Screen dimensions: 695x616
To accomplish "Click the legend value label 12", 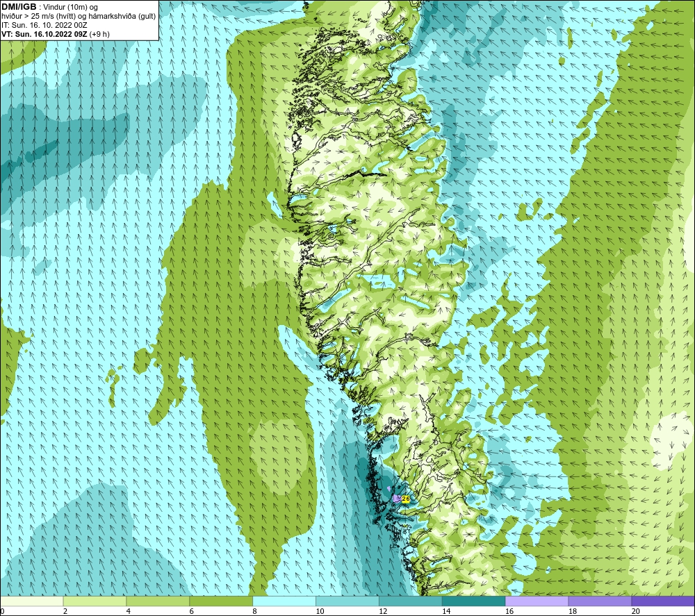I will click(x=383, y=612).
